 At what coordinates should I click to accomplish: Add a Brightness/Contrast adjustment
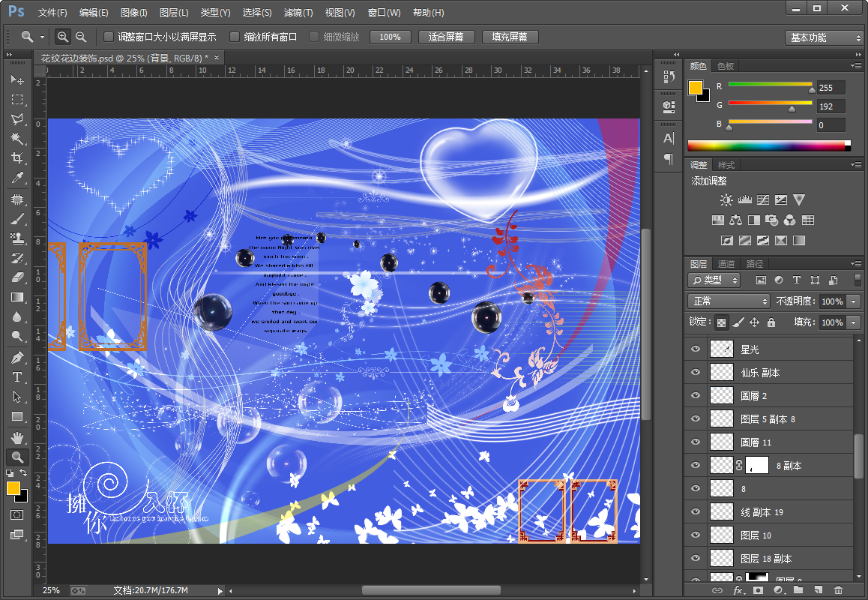pos(726,200)
